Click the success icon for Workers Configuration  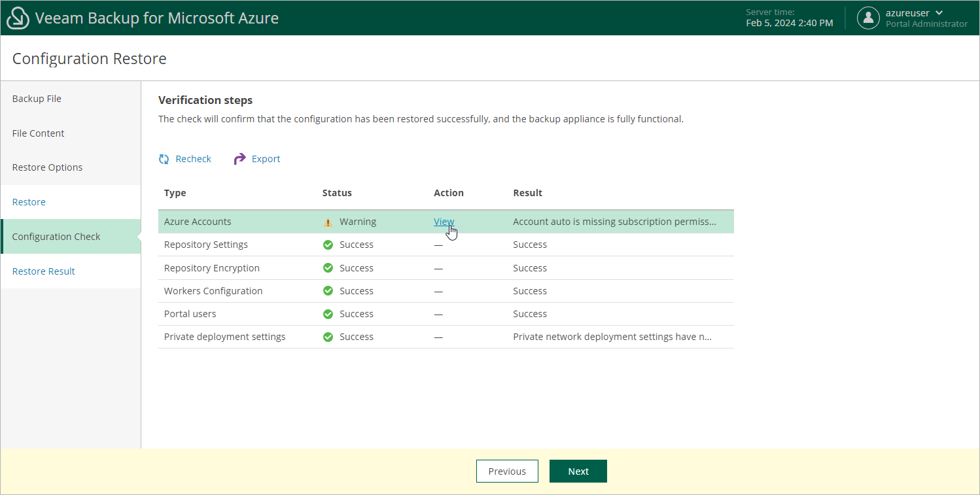click(x=328, y=291)
